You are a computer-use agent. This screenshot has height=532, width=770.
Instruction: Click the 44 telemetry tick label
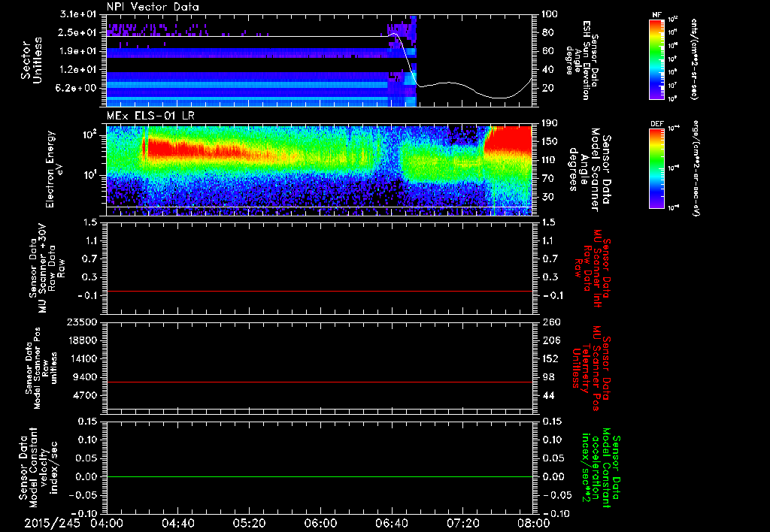547,395
